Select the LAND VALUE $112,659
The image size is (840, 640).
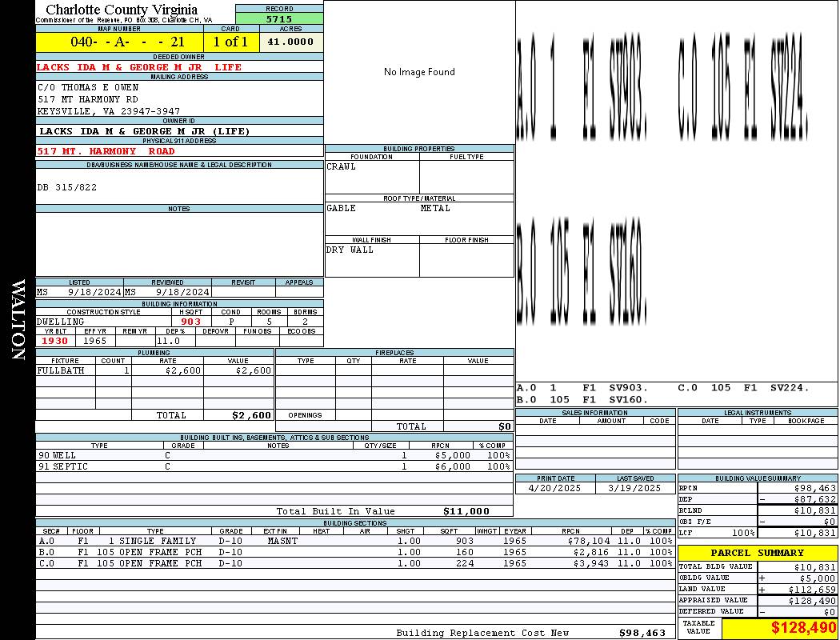point(812,590)
